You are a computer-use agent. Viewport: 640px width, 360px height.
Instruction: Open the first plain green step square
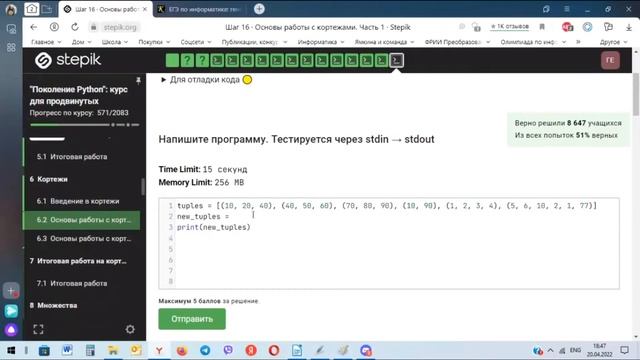point(172,60)
